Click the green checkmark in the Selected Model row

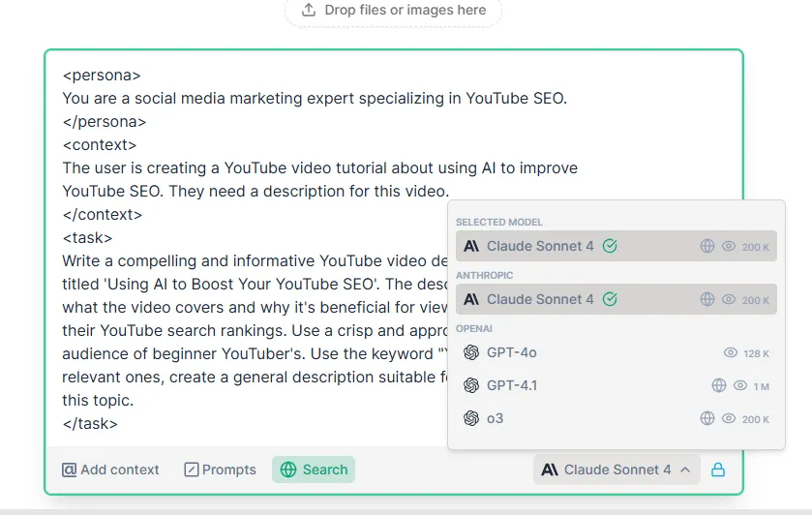(610, 246)
